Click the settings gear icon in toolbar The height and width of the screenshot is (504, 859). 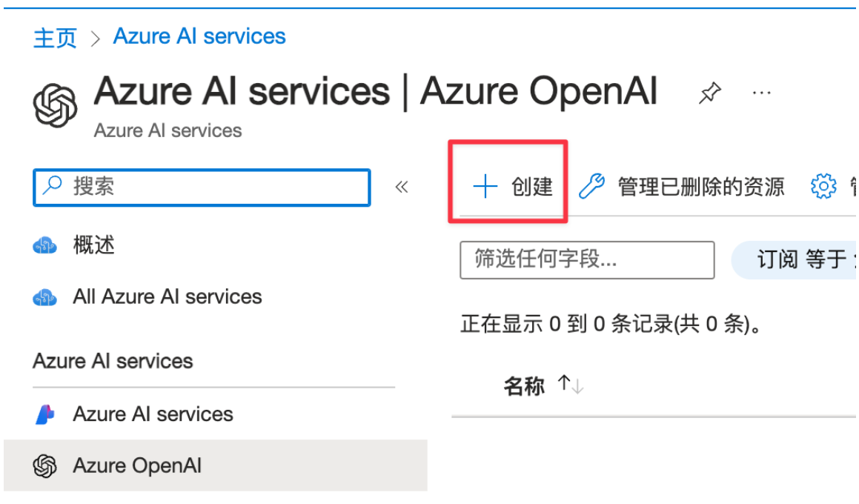point(823,186)
